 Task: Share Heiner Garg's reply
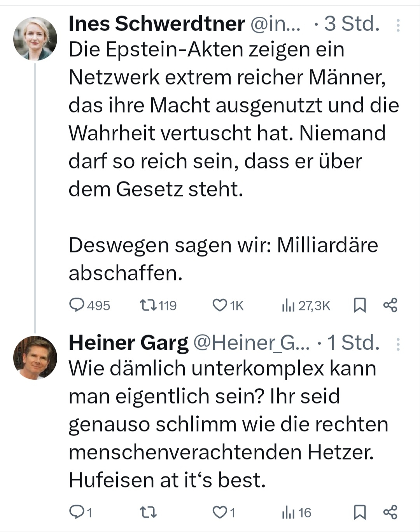[390, 513]
